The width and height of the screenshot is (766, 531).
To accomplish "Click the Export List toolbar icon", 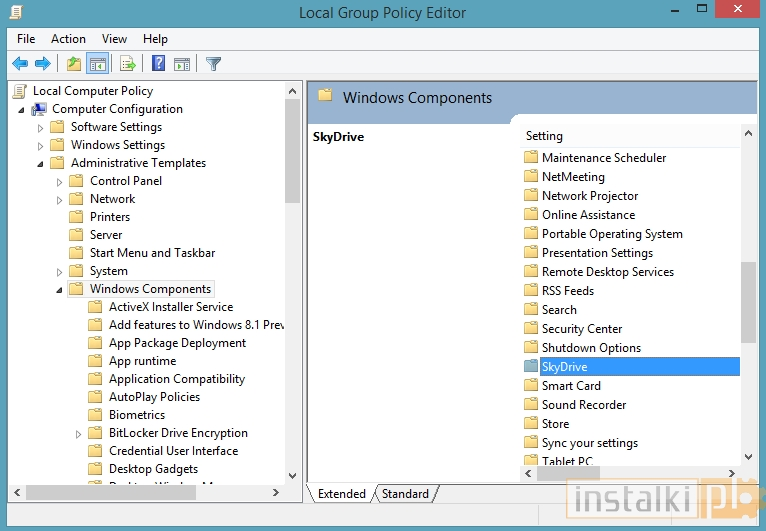I will (x=128, y=64).
